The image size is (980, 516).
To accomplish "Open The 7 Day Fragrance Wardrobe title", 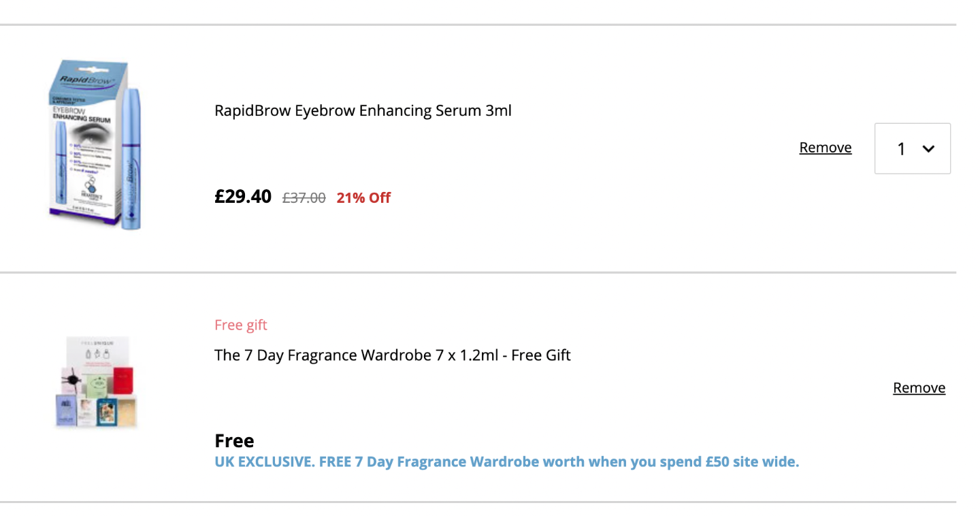I will 393,355.
